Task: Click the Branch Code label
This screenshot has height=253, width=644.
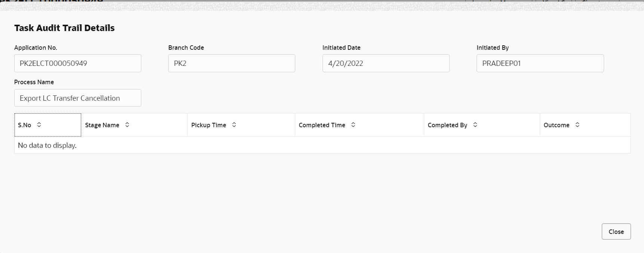Action: coord(186,48)
